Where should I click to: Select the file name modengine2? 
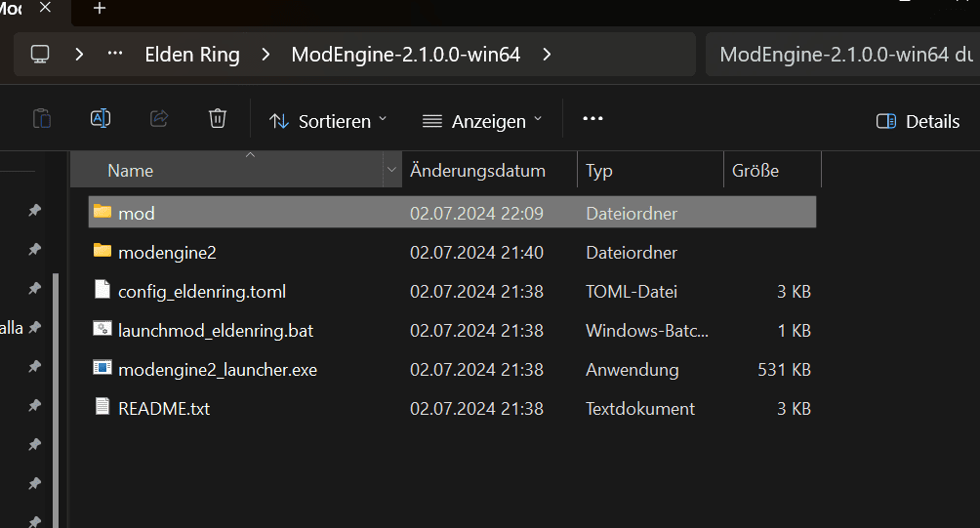(x=168, y=253)
